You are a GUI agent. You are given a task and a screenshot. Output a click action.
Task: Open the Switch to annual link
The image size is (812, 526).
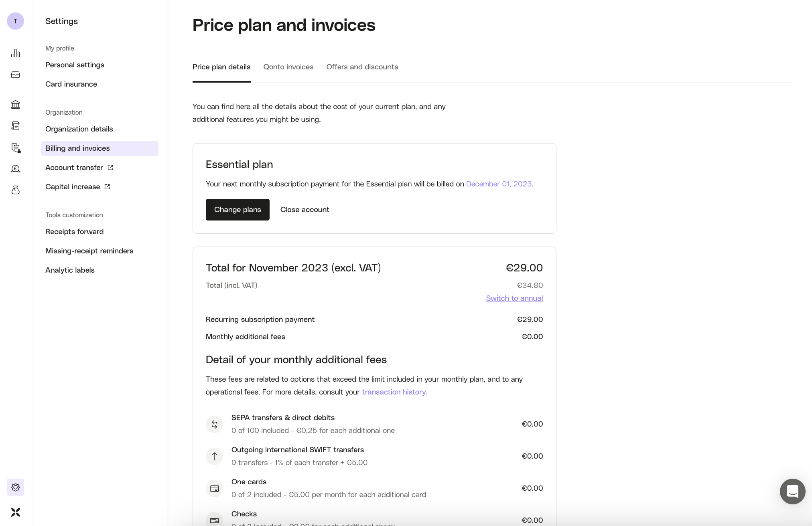[514, 298]
